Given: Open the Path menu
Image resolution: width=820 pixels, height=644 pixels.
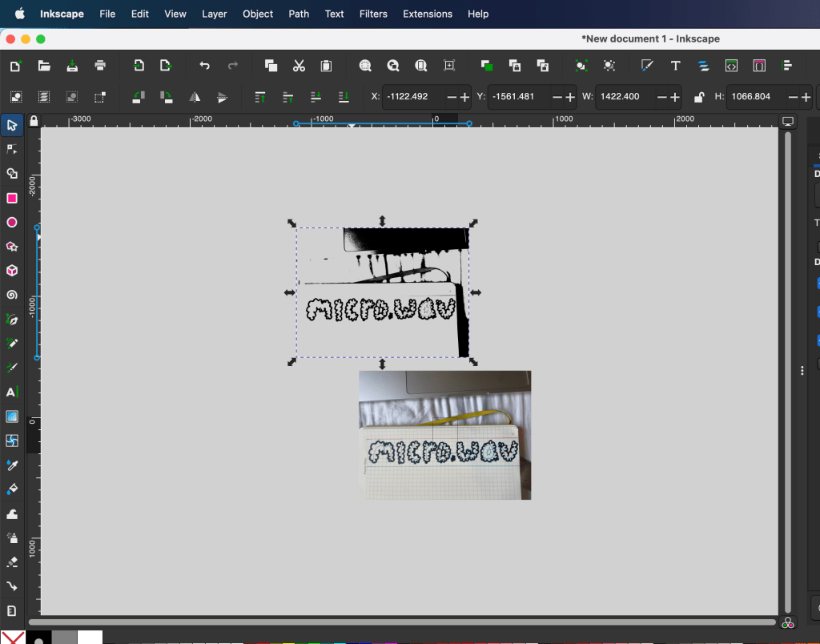Looking at the screenshot, I should [x=299, y=14].
